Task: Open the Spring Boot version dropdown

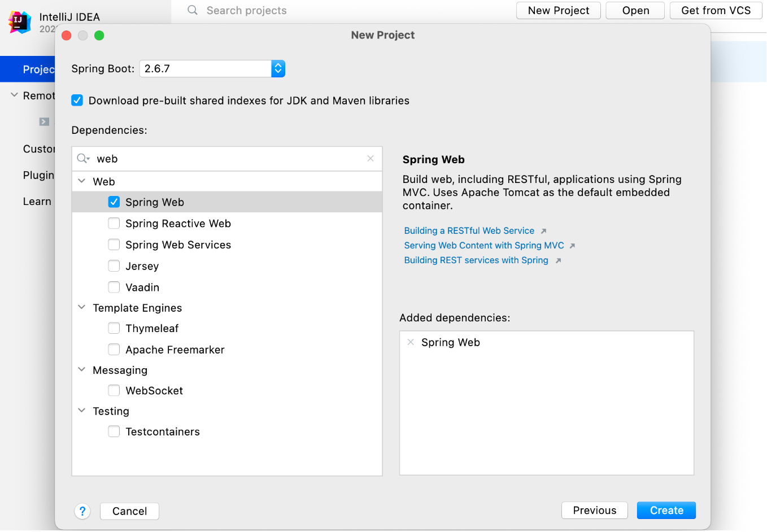Action: pyautogui.click(x=278, y=69)
